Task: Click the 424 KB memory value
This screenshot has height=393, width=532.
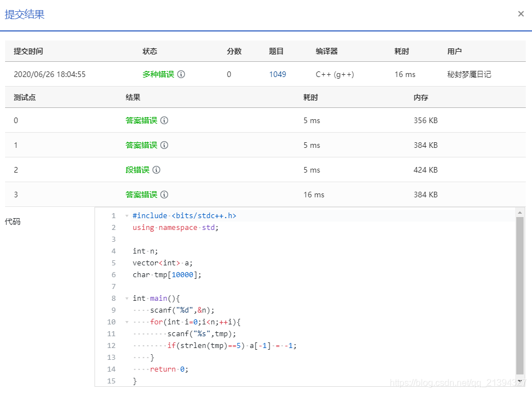Action: click(x=426, y=170)
